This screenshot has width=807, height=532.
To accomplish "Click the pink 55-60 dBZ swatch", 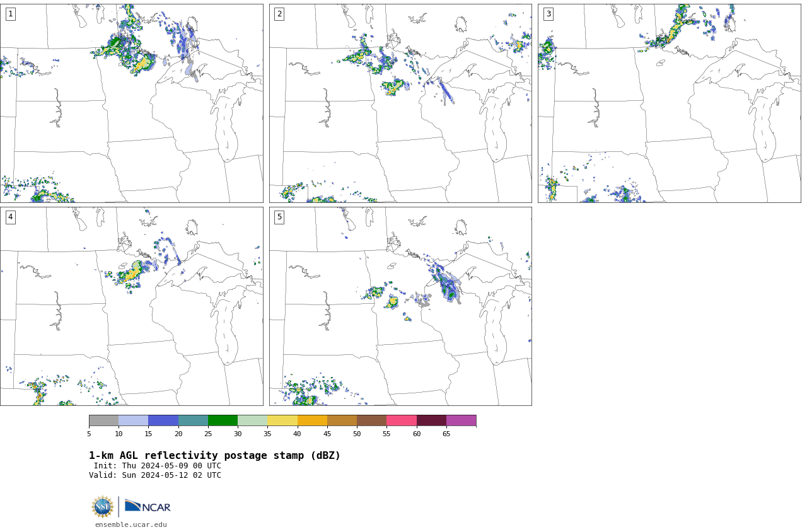I will (402, 420).
